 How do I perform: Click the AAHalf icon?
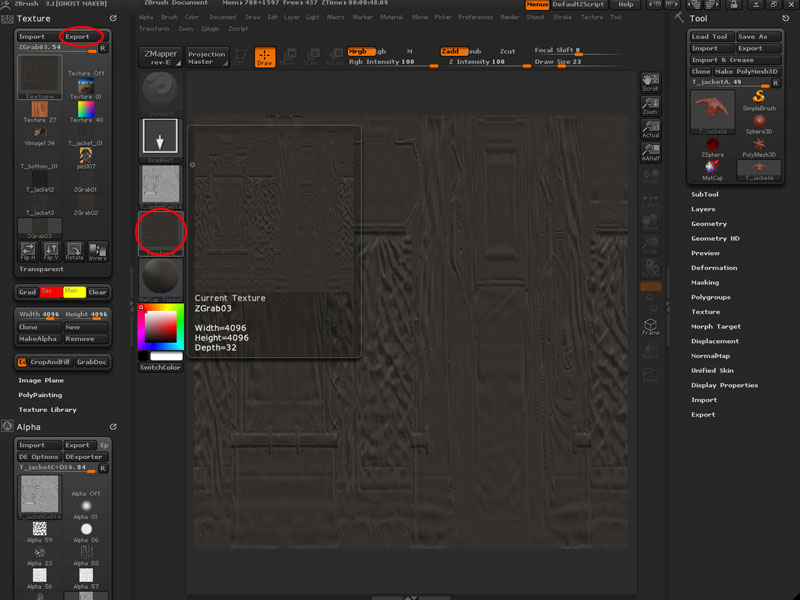click(x=651, y=152)
